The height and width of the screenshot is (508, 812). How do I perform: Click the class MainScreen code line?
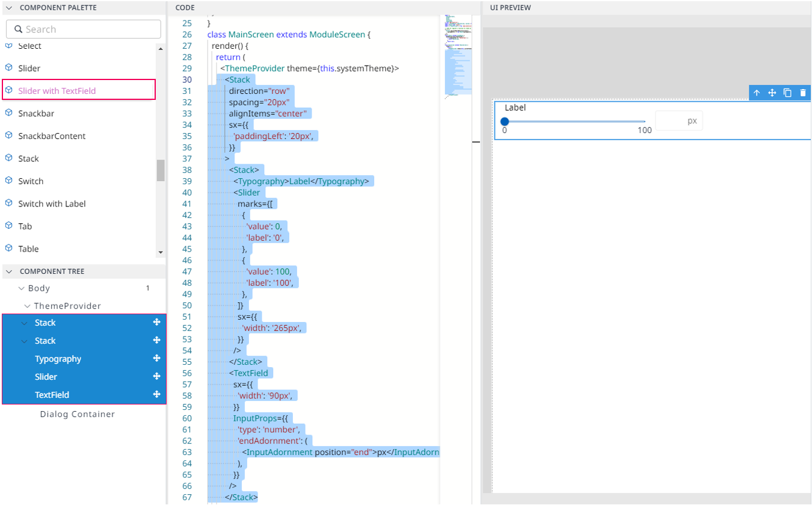point(289,34)
